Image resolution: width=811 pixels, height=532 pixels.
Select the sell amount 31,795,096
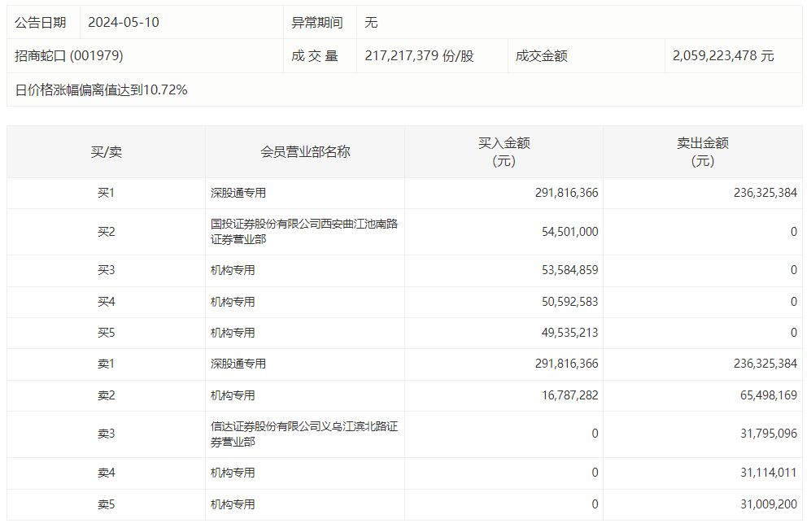coord(769,434)
